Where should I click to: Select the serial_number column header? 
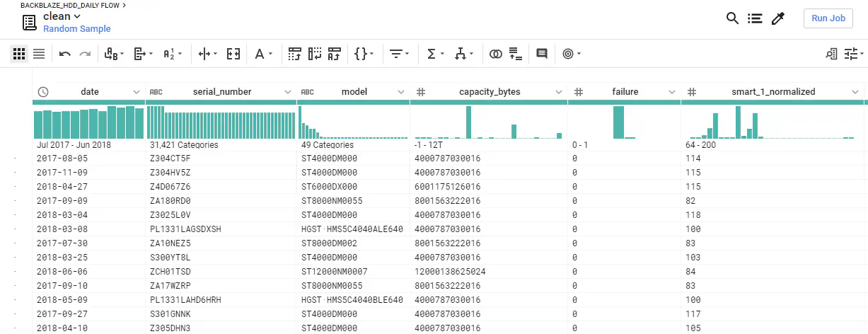pyautogui.click(x=221, y=92)
